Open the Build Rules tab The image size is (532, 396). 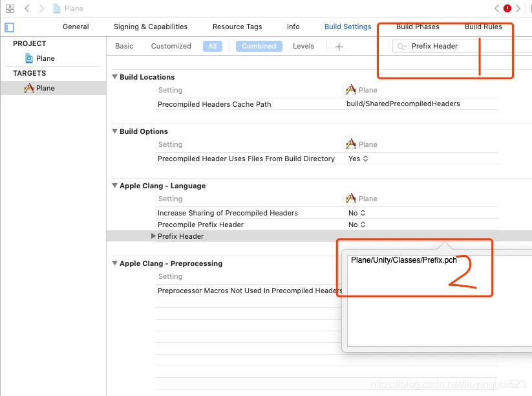point(483,27)
